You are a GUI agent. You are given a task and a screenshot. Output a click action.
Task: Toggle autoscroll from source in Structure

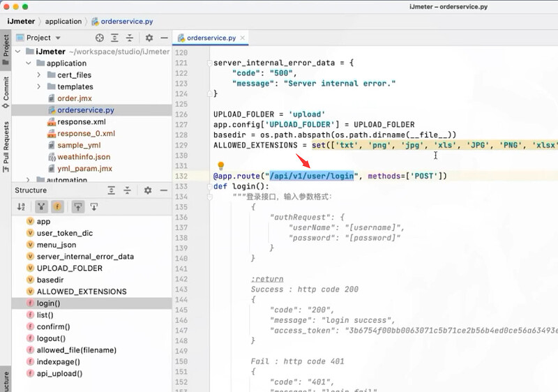[x=94, y=206]
